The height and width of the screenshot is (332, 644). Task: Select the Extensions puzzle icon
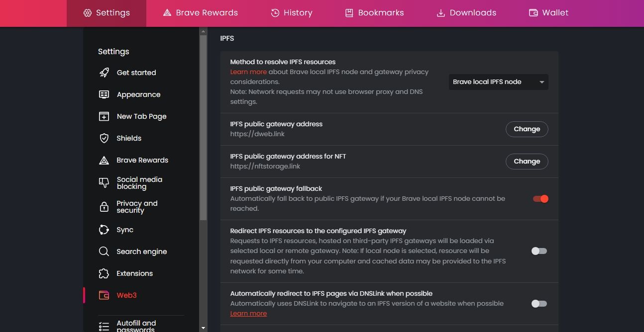pos(104,273)
